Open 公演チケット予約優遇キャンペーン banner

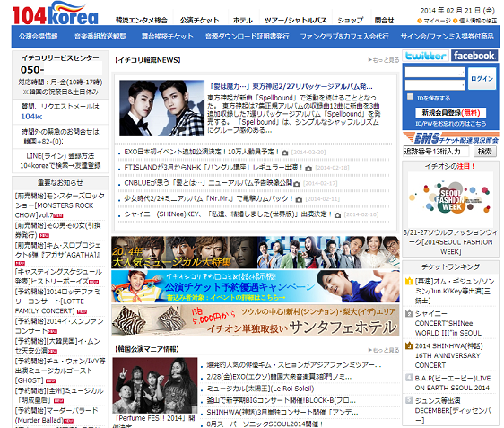256,286
